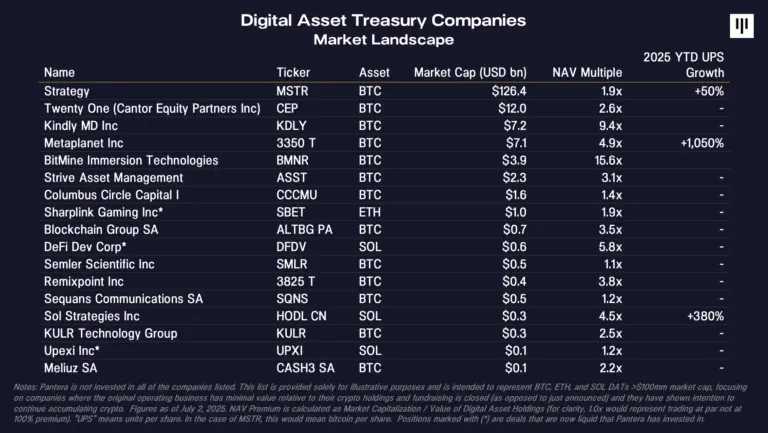Click the MSTR ticker symbol

click(x=293, y=91)
